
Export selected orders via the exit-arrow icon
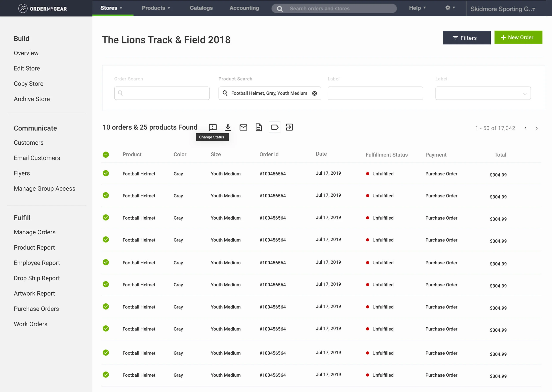pyautogui.click(x=289, y=127)
